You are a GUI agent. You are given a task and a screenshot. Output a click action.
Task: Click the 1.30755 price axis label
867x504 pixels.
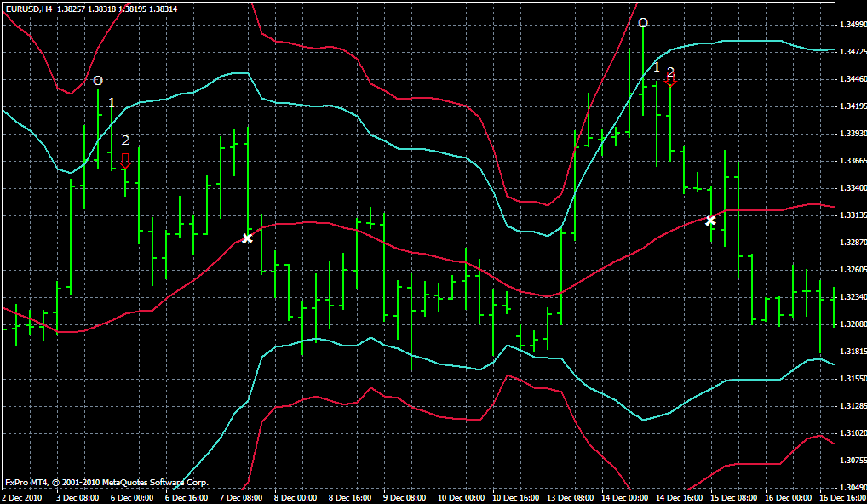[x=852, y=461]
